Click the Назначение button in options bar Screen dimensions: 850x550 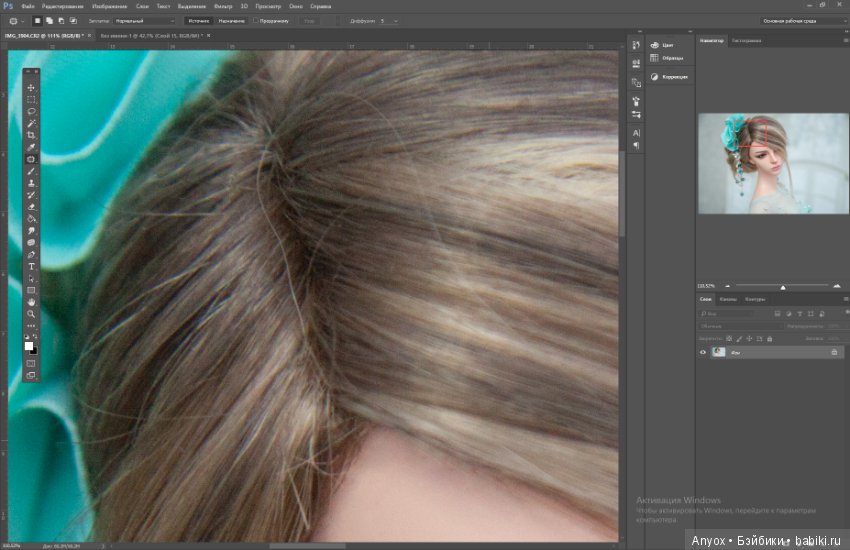(231, 21)
